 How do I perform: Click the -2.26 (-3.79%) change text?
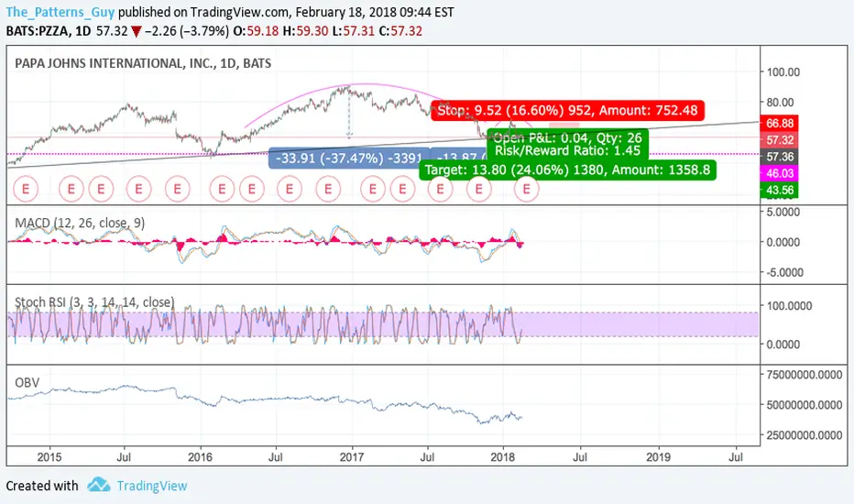[187, 31]
